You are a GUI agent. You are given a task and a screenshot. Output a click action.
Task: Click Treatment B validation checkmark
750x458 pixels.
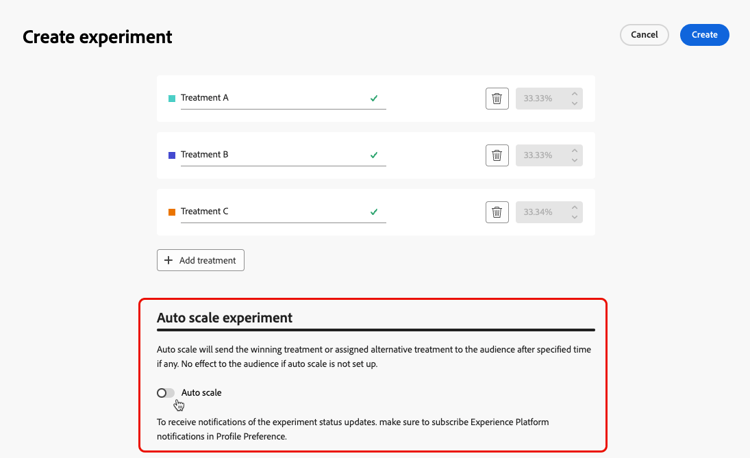point(374,155)
